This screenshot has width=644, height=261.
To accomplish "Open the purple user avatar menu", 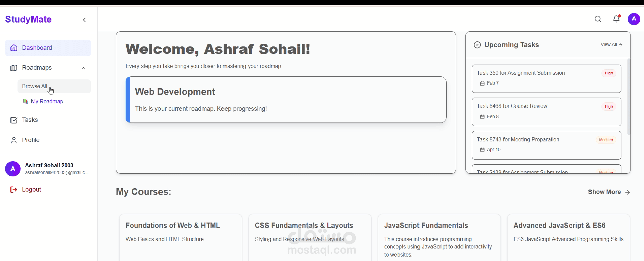I will 634,19.
